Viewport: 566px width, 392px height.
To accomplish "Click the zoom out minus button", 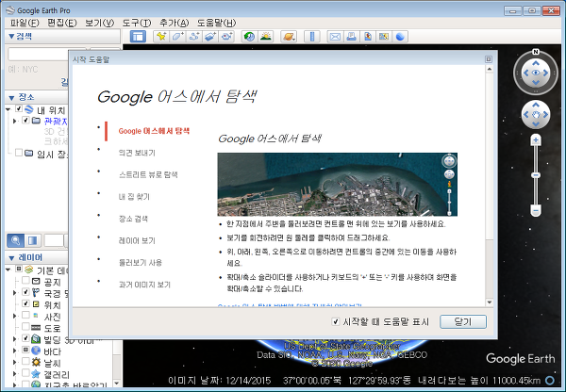I will pyautogui.click(x=536, y=210).
